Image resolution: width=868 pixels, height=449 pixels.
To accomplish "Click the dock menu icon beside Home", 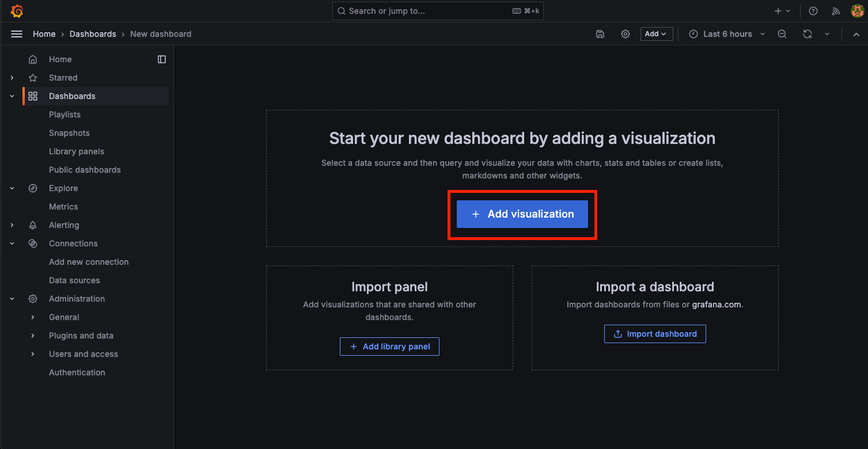I will [x=162, y=59].
